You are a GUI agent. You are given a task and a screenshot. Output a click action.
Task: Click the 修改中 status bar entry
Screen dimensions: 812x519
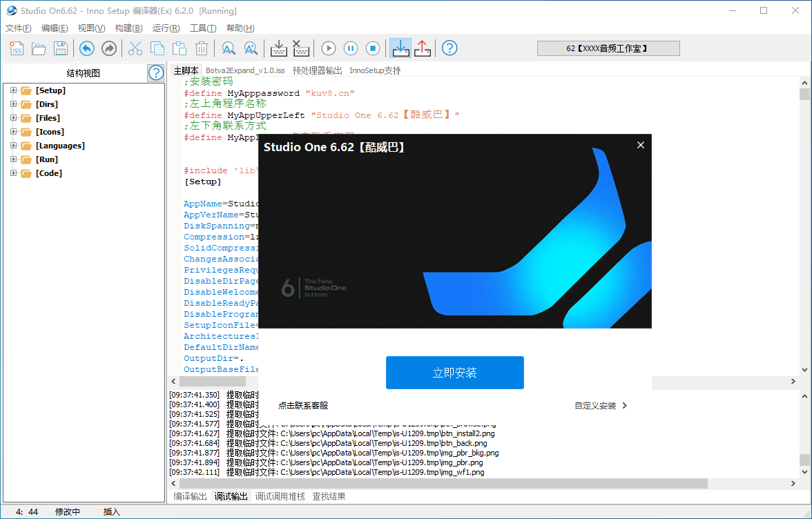click(x=68, y=512)
